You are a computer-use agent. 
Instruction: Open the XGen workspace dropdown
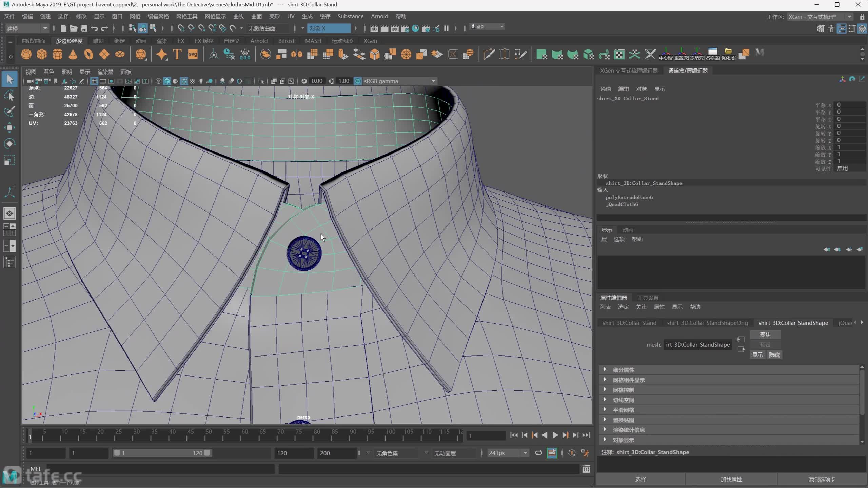click(820, 17)
